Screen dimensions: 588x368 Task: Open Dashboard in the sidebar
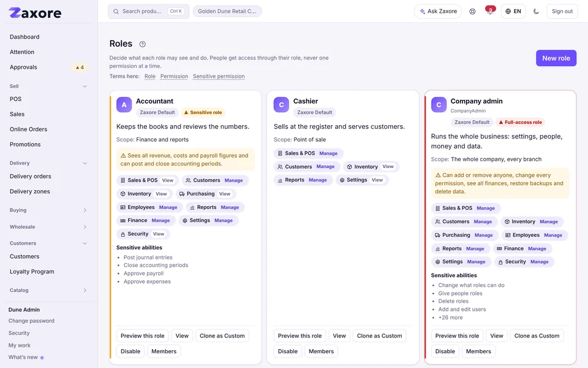coord(24,37)
